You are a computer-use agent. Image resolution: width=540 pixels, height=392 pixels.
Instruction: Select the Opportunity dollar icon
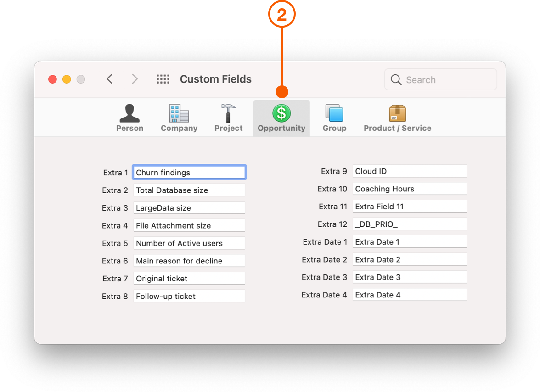pos(281,113)
